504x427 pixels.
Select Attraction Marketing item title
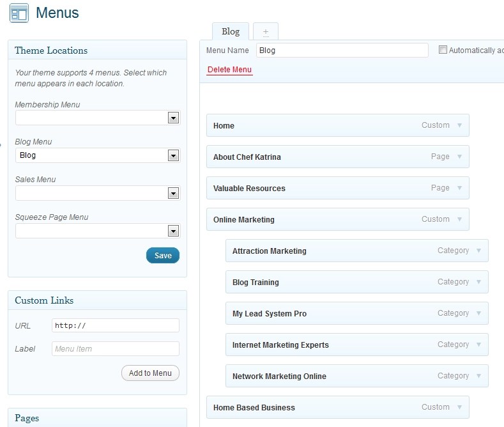tap(270, 251)
